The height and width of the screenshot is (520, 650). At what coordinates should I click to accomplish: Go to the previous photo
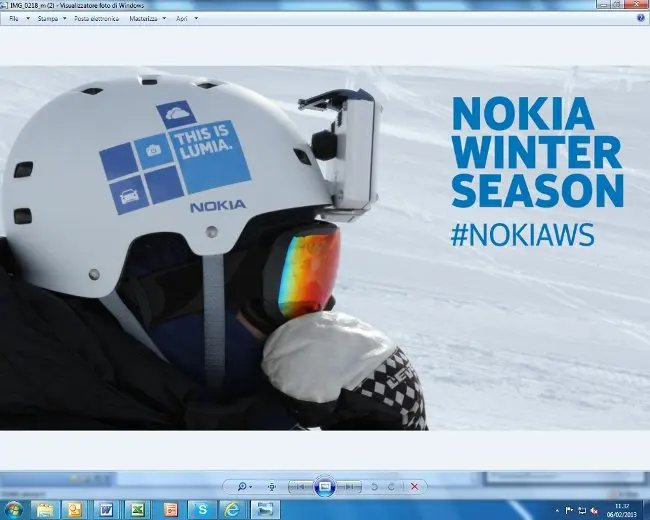[301, 486]
